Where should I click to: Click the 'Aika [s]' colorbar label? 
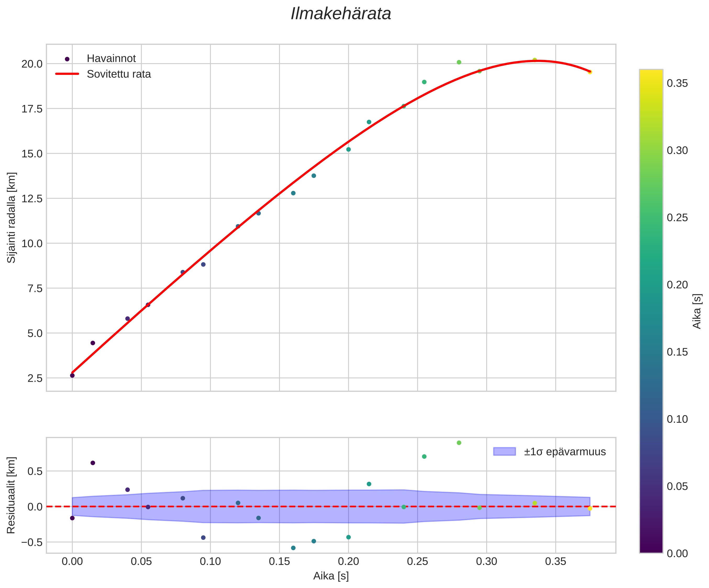(x=697, y=311)
